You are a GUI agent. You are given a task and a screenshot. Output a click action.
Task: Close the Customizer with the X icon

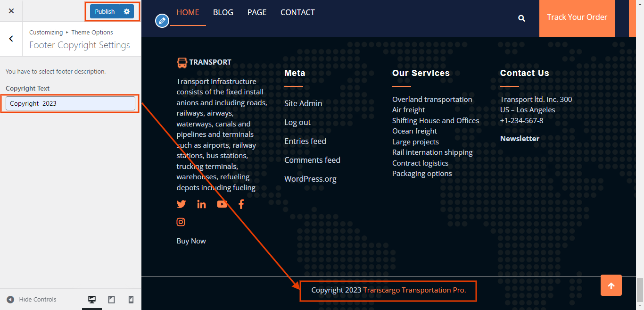(x=11, y=11)
